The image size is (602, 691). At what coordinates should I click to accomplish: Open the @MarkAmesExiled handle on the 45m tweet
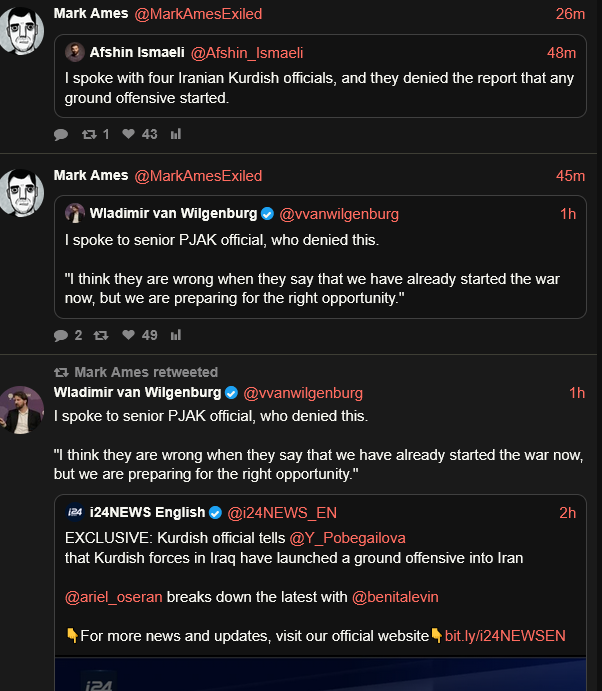(198, 176)
